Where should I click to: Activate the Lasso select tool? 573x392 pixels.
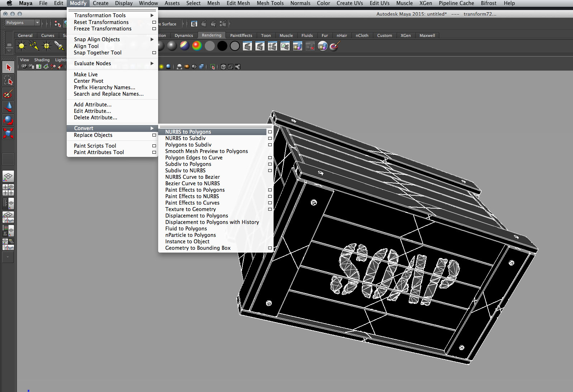8,81
